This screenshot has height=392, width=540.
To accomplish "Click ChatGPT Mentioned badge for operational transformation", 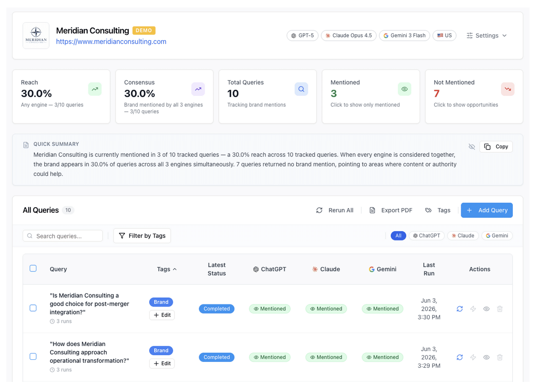I will coord(270,357).
